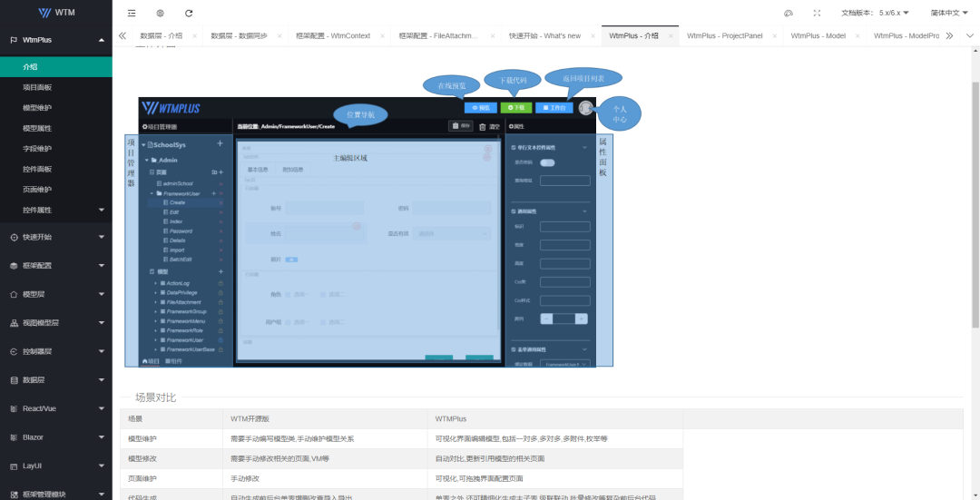The width and height of the screenshot is (980, 500).
Task: Close the WtmPlus - ProjectPanel tab
Action: tap(774, 36)
